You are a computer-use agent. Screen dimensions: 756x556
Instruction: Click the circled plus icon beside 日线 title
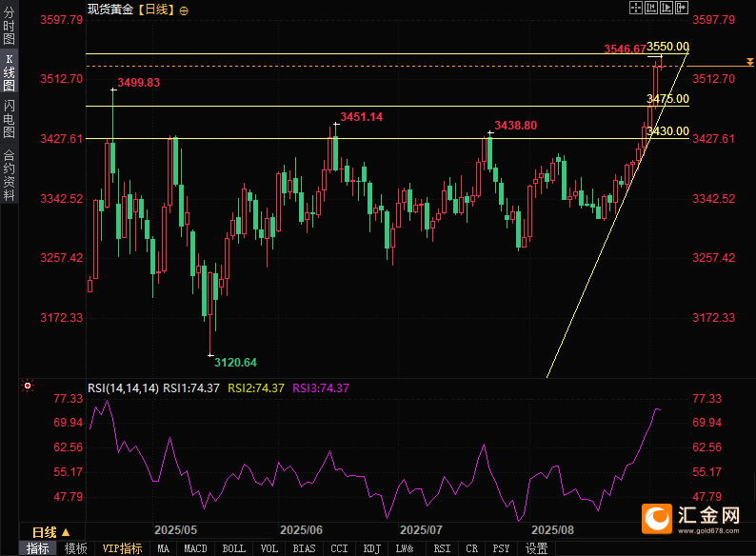tap(184, 10)
